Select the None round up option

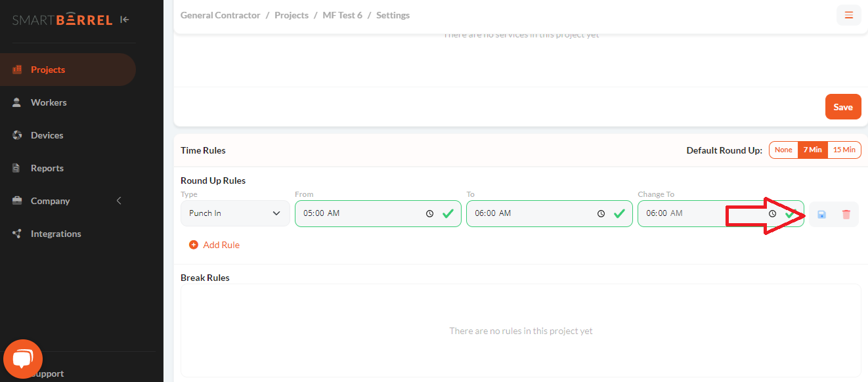coord(783,150)
